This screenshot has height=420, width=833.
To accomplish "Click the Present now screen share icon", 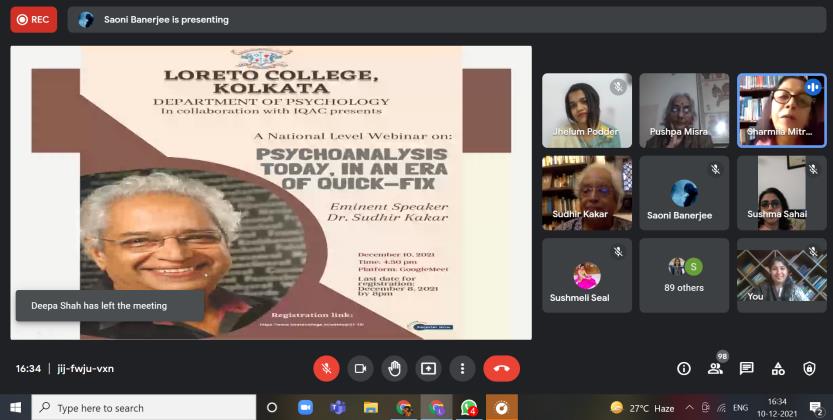I will tap(428, 368).
